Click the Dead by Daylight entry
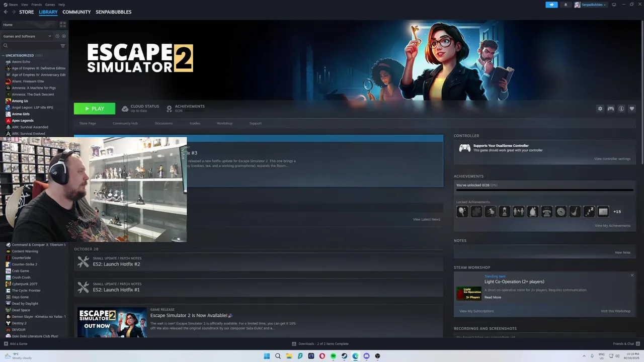Viewport: 644px width, 362px height. pyautogui.click(x=25, y=304)
